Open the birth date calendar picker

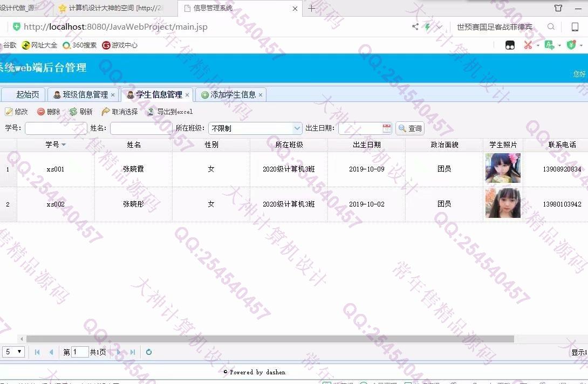(x=387, y=128)
